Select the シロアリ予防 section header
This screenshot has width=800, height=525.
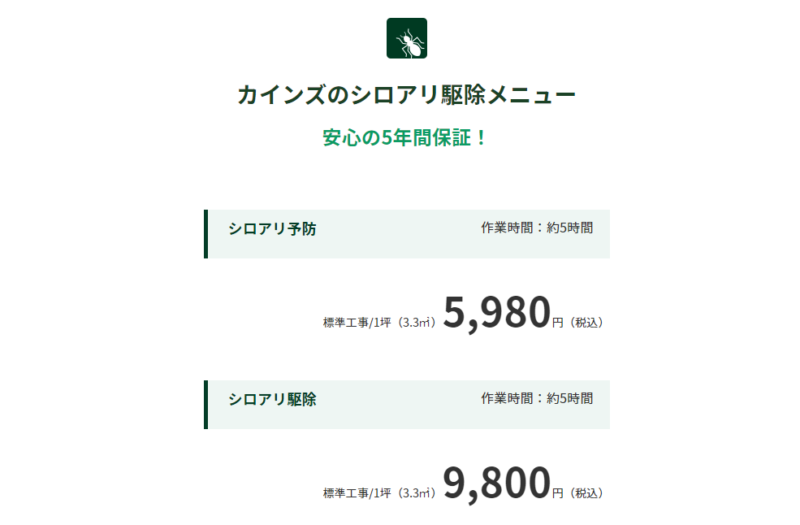272,229
